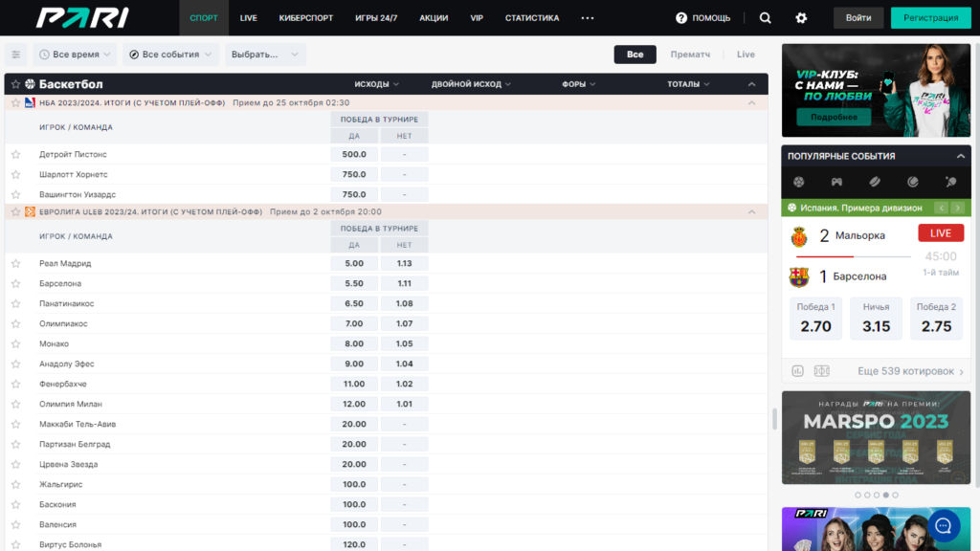This screenshot has height=551, width=980.
Task: Open the КИБЕРСПОРТ tab
Action: pos(306,18)
